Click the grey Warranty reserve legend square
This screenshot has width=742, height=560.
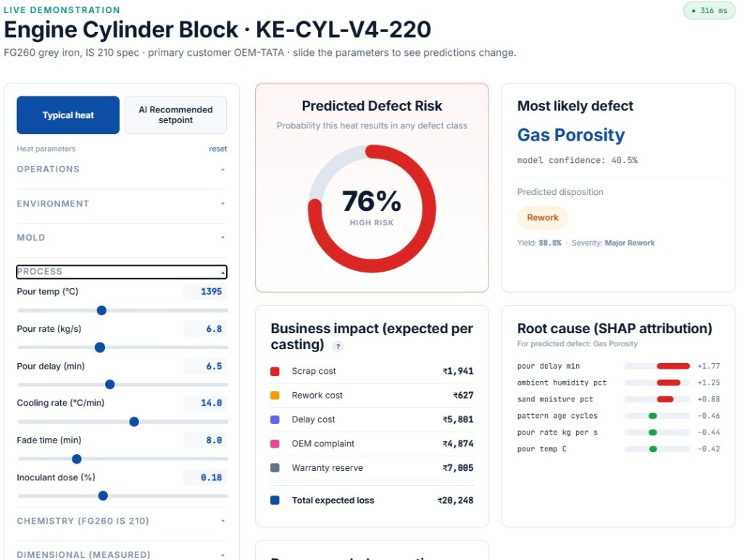(275, 468)
